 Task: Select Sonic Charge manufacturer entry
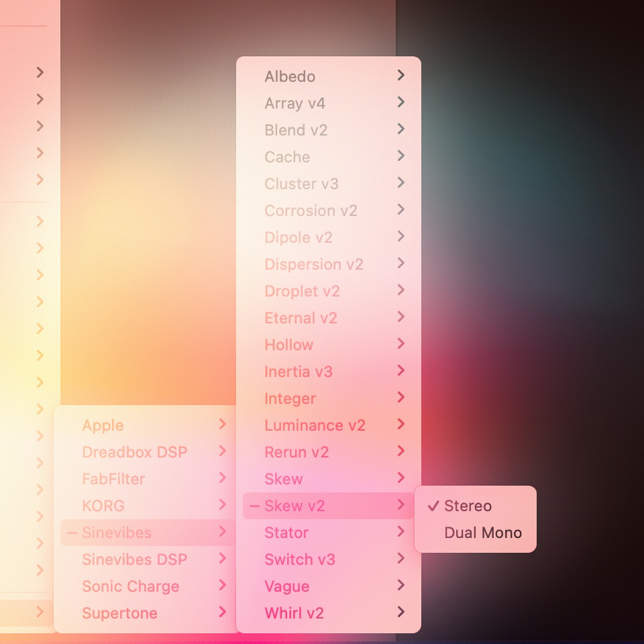[x=148, y=586]
